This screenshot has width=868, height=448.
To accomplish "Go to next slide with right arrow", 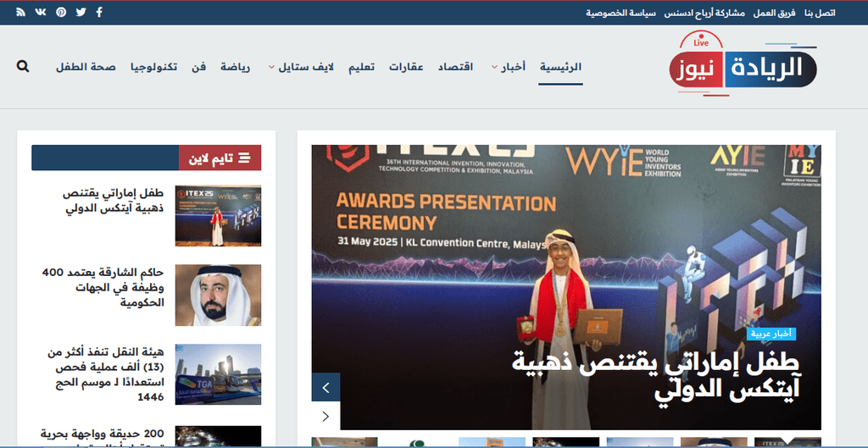I will [x=325, y=417].
